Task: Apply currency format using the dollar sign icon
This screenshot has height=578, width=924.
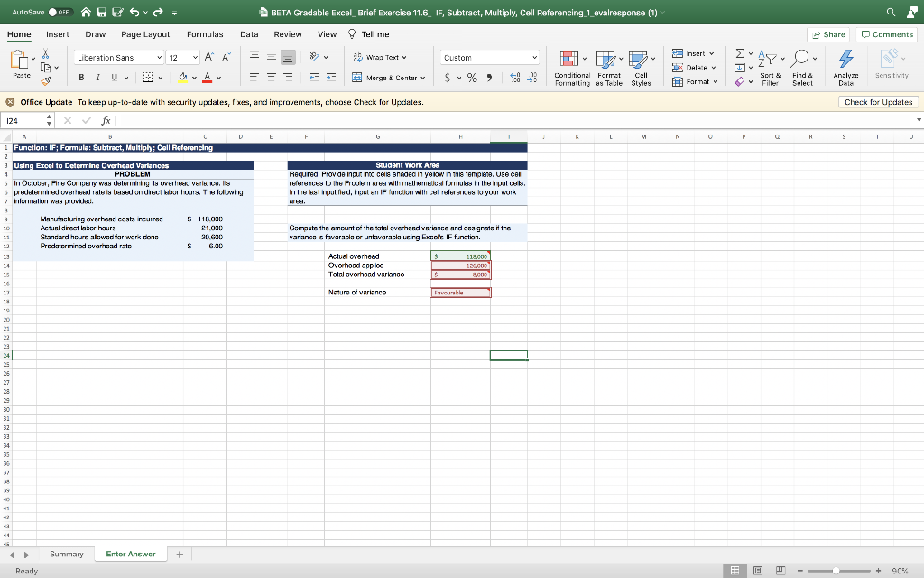Action: (x=448, y=76)
